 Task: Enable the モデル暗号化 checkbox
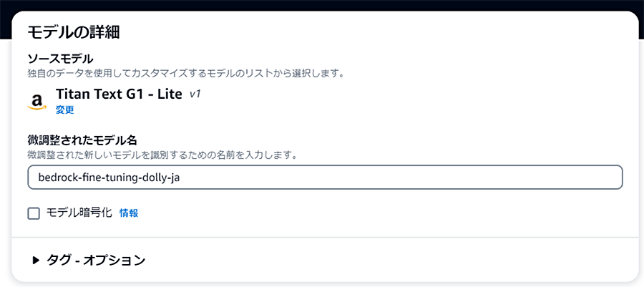click(x=34, y=213)
